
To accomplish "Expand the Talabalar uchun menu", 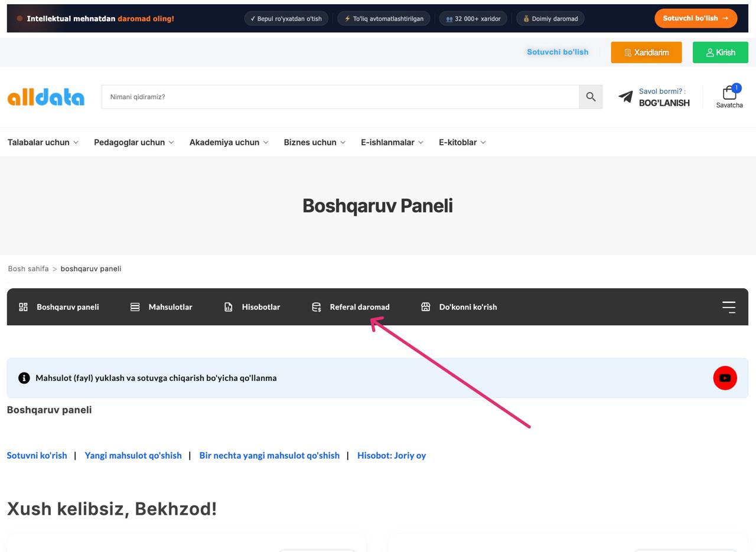I will 43,142.
